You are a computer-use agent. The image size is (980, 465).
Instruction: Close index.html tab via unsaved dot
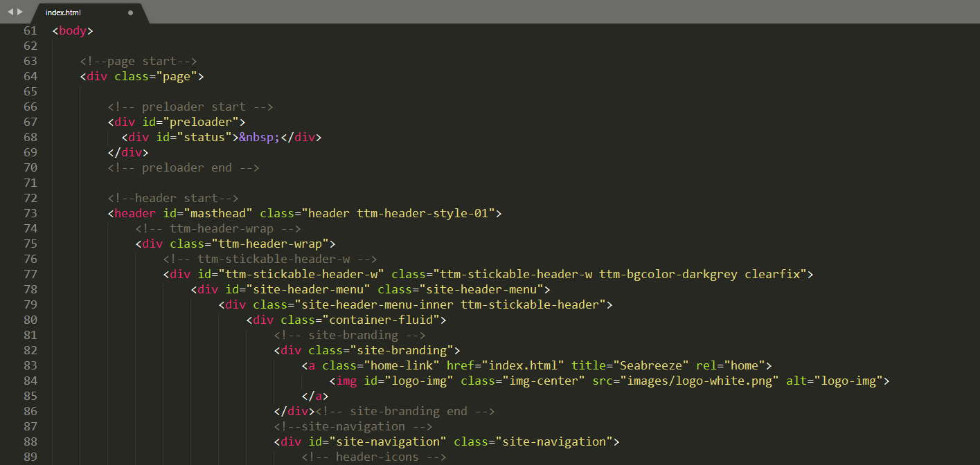coord(130,12)
